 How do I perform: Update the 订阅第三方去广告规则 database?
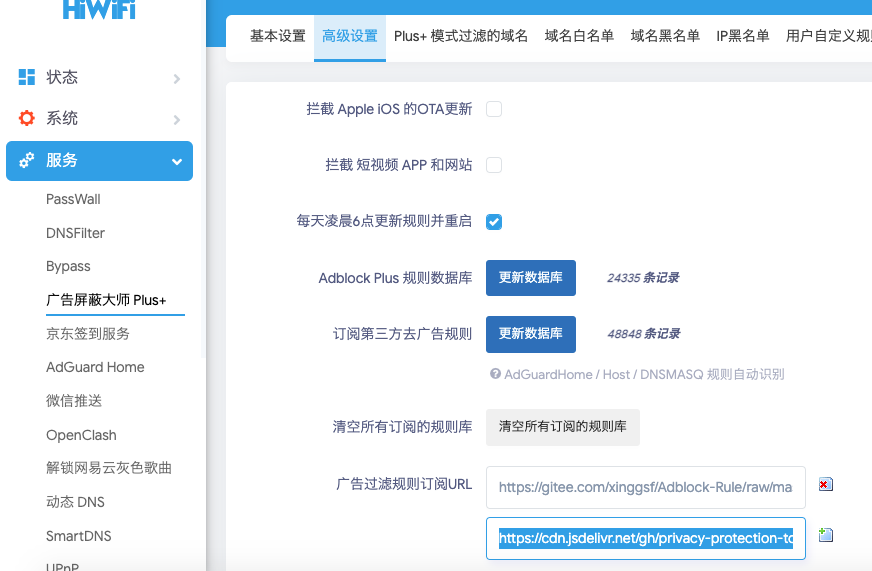point(531,334)
